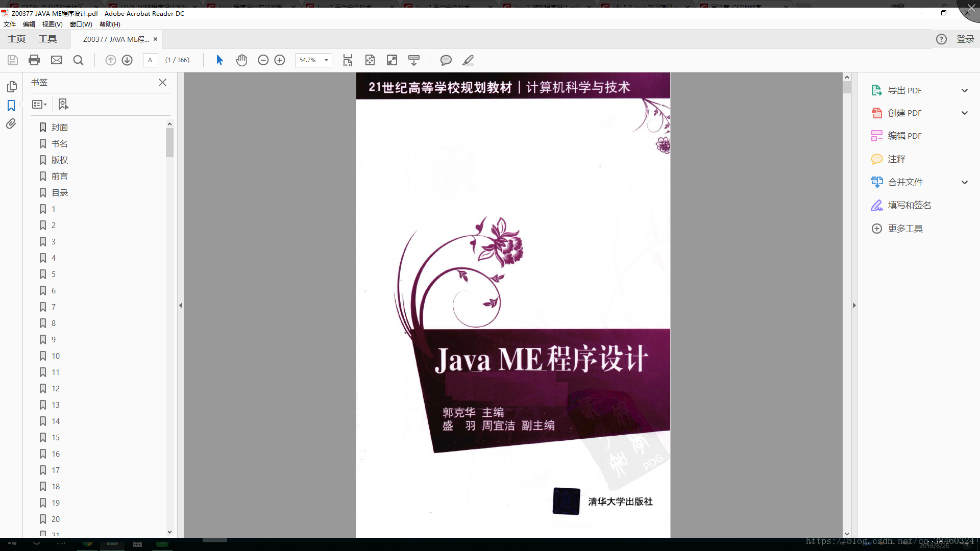Switch to the 工具 tab
Screen dimensions: 980x551
[47, 39]
